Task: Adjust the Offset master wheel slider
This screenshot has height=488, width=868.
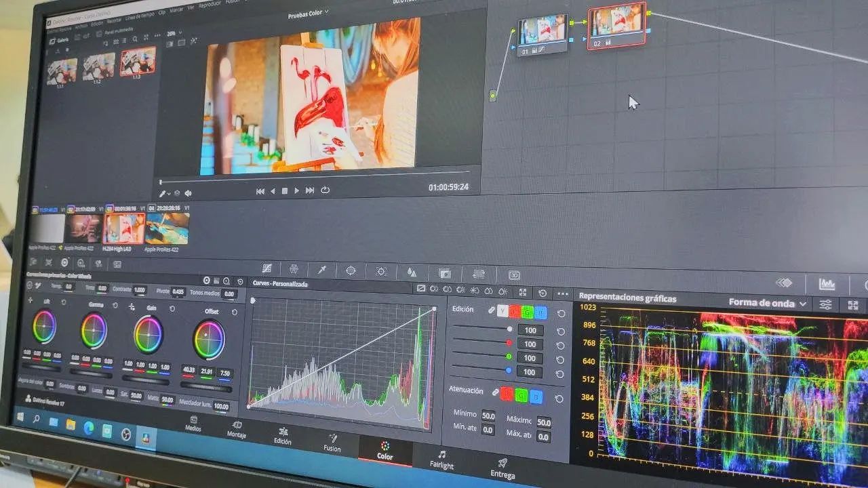Action: (206, 388)
